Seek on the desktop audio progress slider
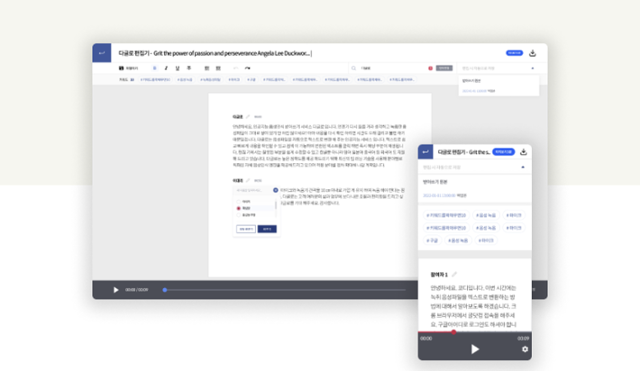This screenshot has height=371, width=640. (x=285, y=290)
